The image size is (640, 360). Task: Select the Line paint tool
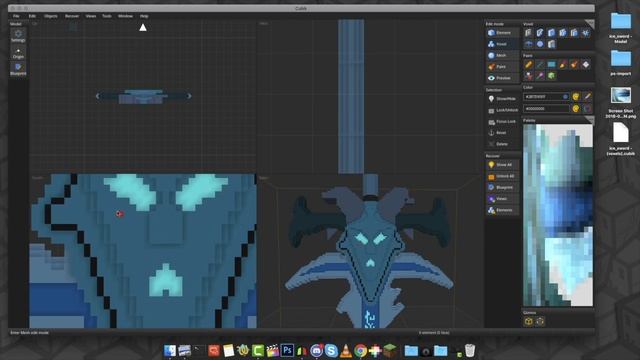point(540,64)
